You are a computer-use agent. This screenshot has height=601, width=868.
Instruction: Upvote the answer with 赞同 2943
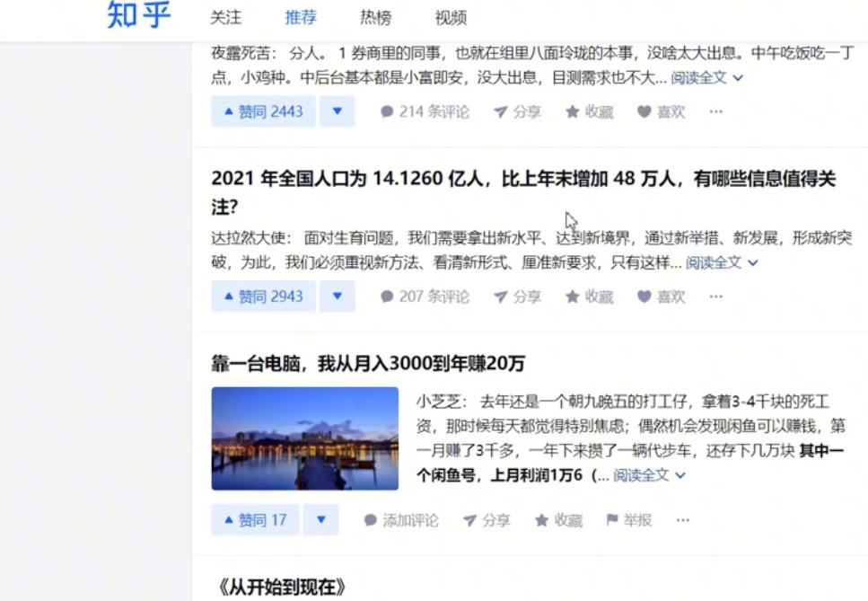tap(262, 296)
